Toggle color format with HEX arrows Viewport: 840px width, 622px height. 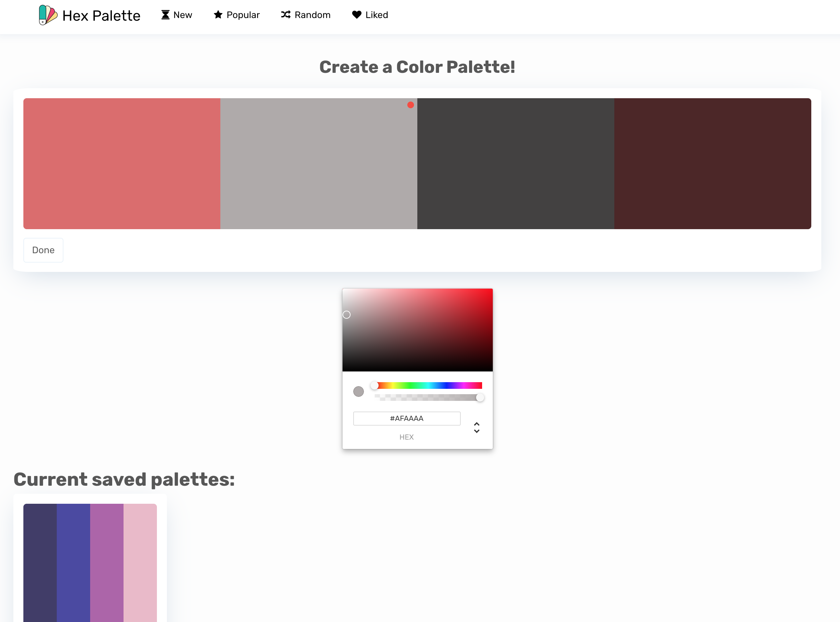click(476, 427)
